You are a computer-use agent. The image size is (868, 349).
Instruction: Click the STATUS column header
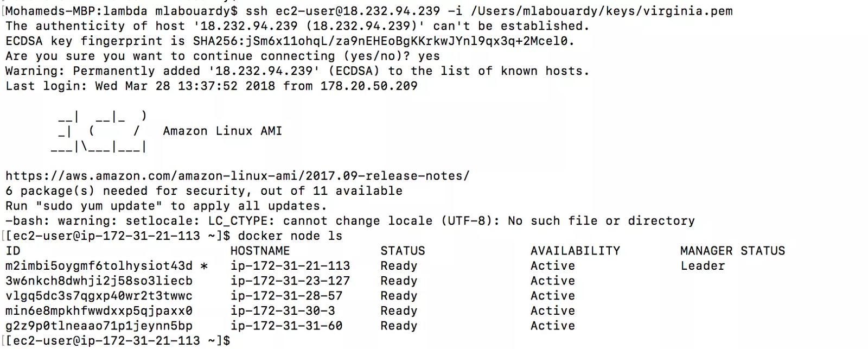(x=403, y=251)
